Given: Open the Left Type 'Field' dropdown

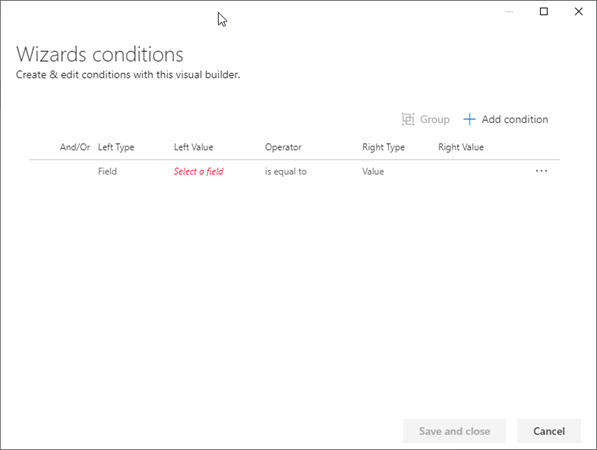Looking at the screenshot, I should [107, 171].
